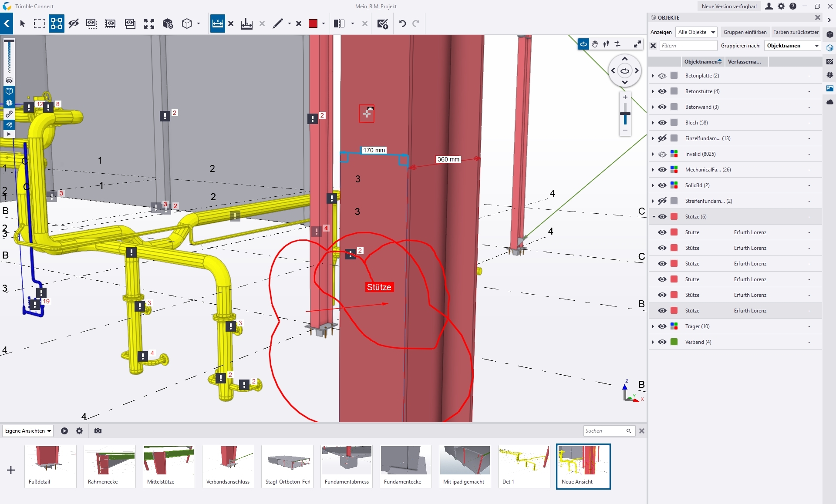
Task: Select the pan hand navigation icon
Action: click(595, 44)
